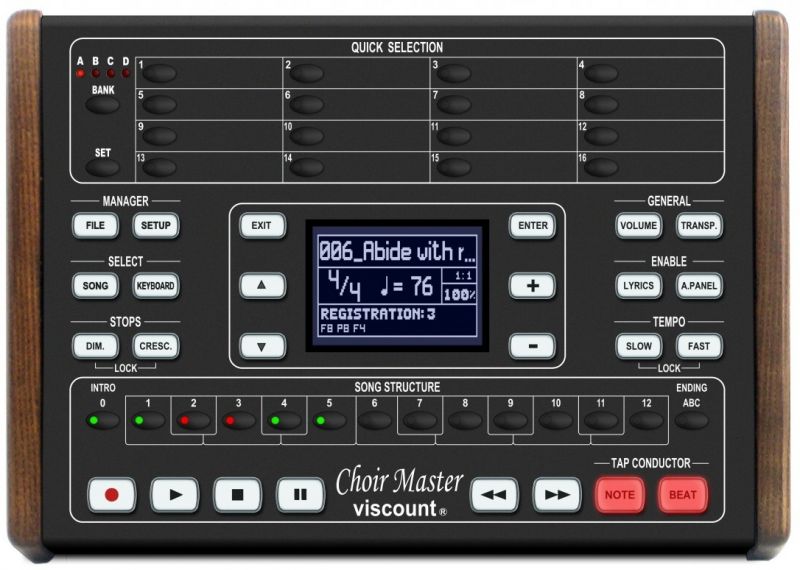Click the song title '006_Abide with r...' on display
Image resolution: width=800 pixels, height=570 pixels.
[x=397, y=252]
